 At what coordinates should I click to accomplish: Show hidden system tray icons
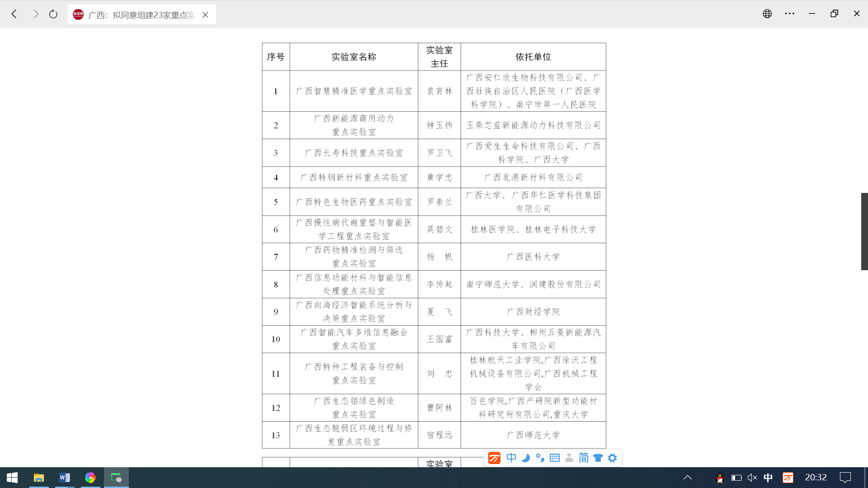tap(688, 478)
